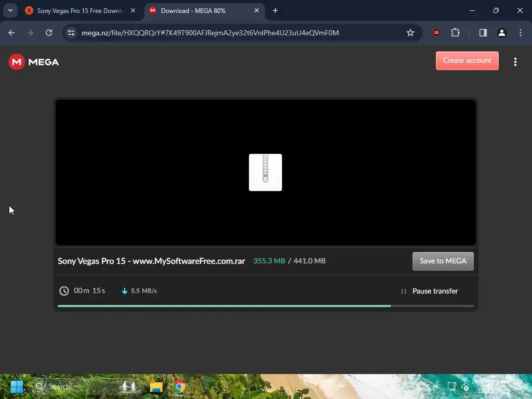The width and height of the screenshot is (532, 399).
Task: Click the 355.3 MB downloaded value
Action: [269, 261]
